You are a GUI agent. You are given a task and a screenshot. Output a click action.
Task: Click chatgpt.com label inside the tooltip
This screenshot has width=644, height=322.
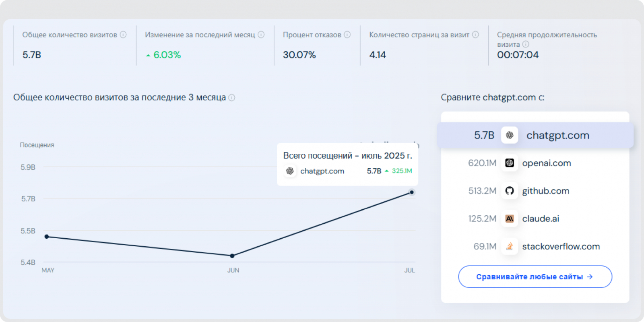pyautogui.click(x=322, y=171)
